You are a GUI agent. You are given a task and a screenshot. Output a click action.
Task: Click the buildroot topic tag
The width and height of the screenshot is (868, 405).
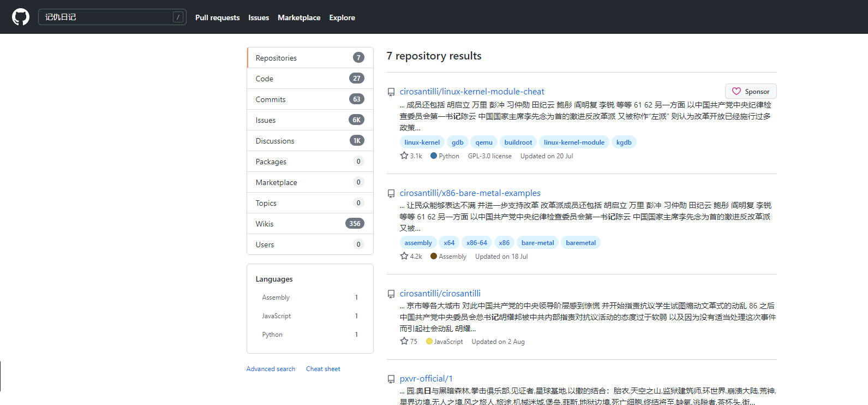click(x=518, y=142)
